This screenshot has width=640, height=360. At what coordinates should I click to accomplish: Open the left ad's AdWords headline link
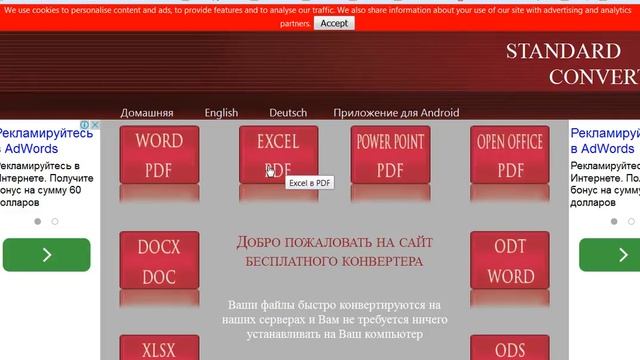coord(46,141)
